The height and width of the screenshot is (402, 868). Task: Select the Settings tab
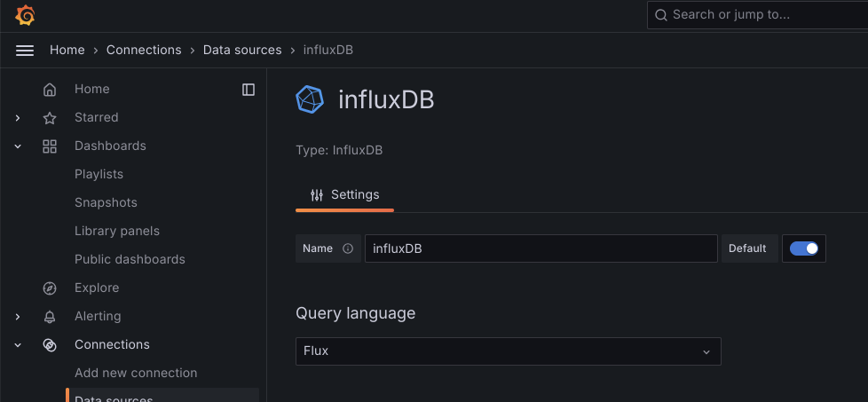pyautogui.click(x=344, y=195)
